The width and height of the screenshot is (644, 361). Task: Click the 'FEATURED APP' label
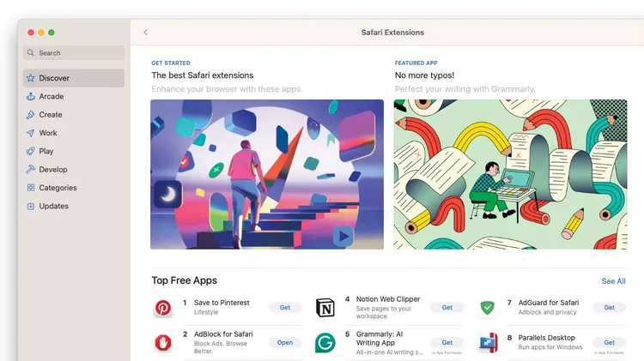coord(416,63)
